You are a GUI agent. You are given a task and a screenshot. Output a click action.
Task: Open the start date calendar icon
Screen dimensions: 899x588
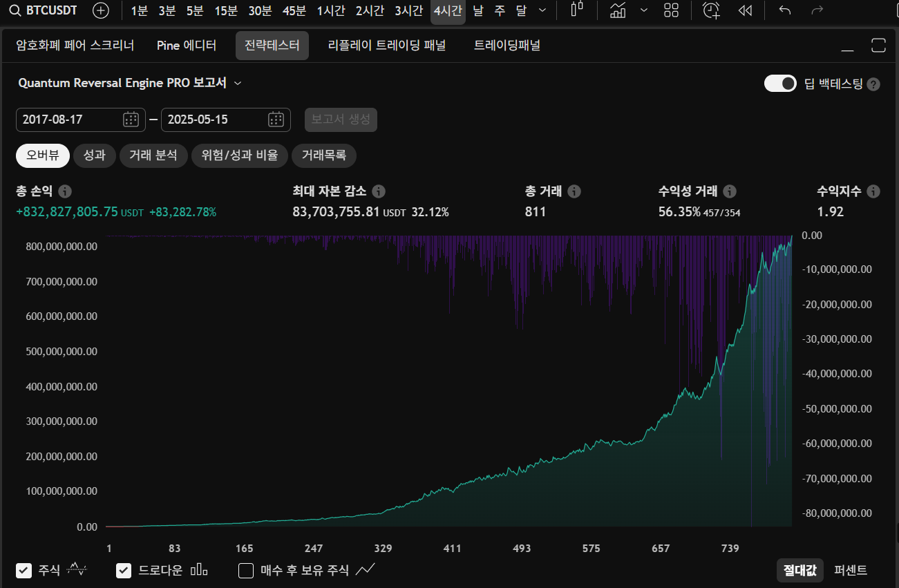tap(131, 120)
